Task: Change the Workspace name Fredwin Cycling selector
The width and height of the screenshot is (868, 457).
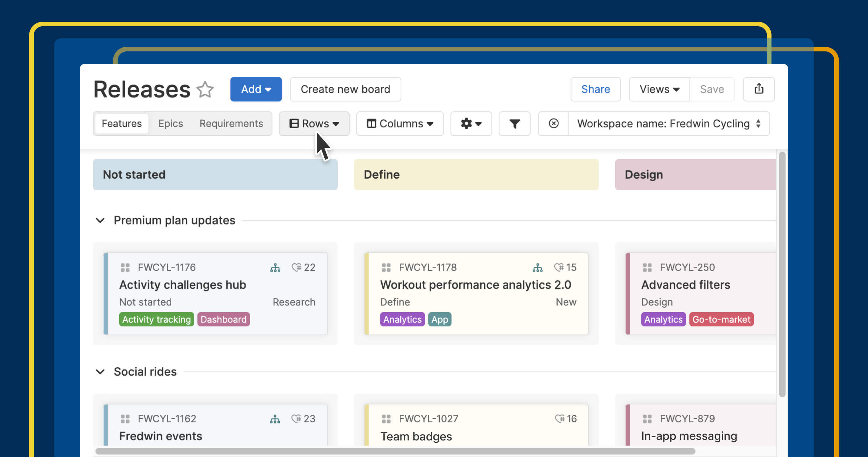Action: click(669, 124)
